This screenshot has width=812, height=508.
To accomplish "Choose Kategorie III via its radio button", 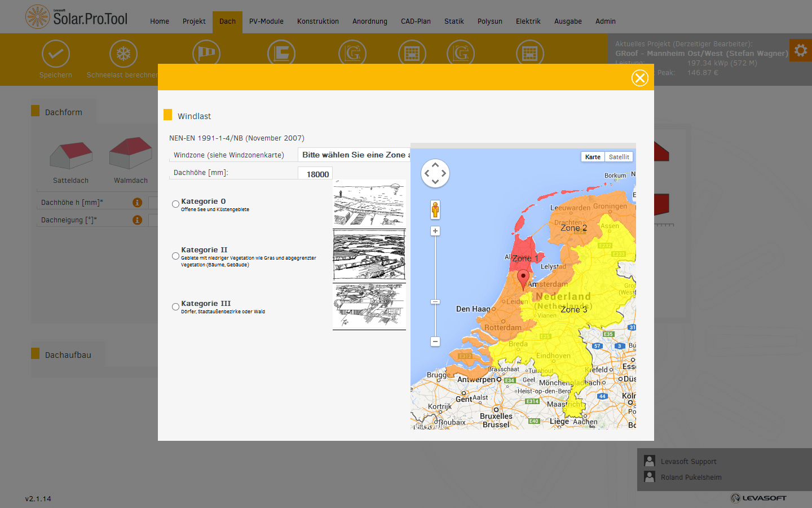I will [175, 306].
